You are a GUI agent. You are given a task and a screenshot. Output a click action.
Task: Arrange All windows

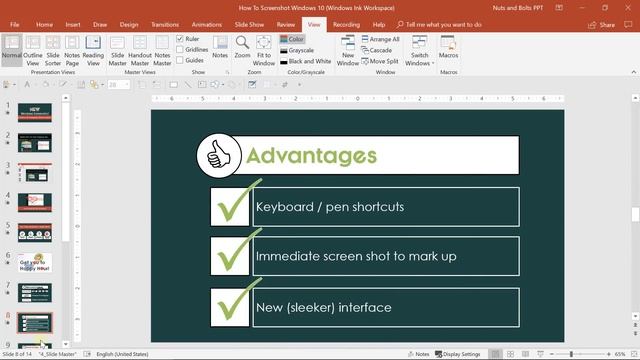click(x=380, y=39)
